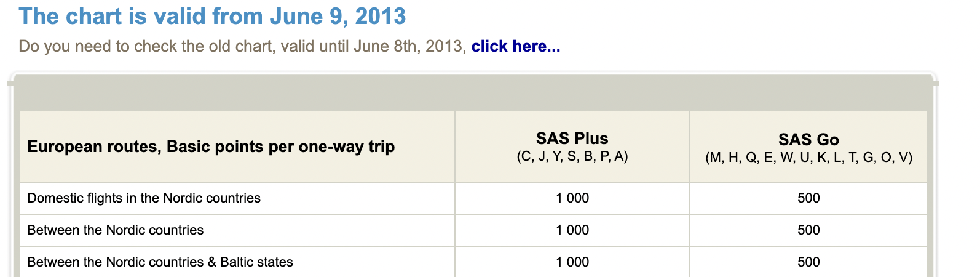
Task: Click SAS Go points for Domestic Nordic flights
Action: 808,198
